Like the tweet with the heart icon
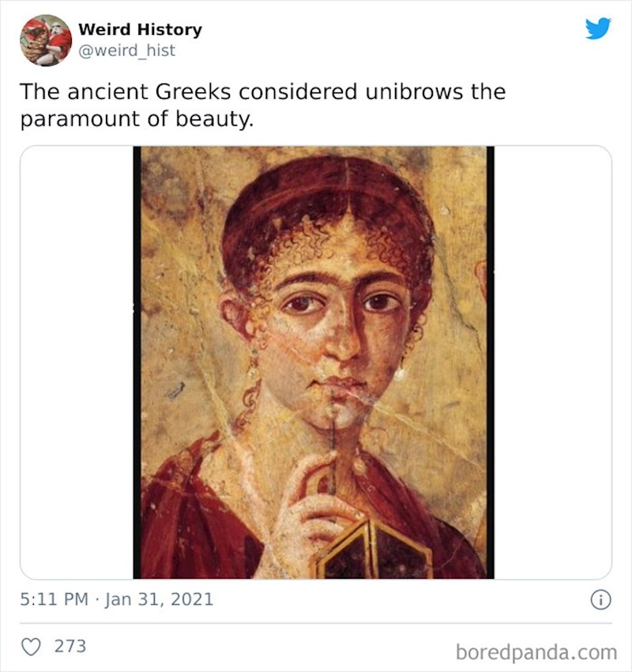Viewport: 632px width, 672px height. pyautogui.click(x=30, y=646)
